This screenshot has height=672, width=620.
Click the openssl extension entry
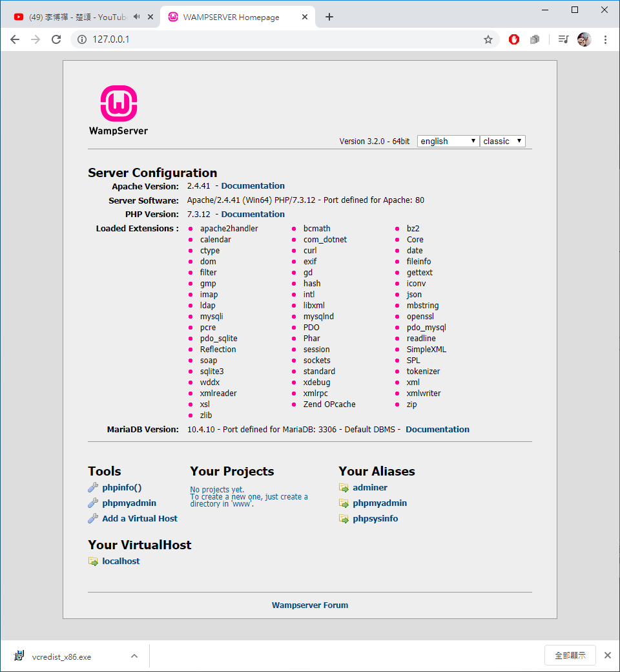420,316
